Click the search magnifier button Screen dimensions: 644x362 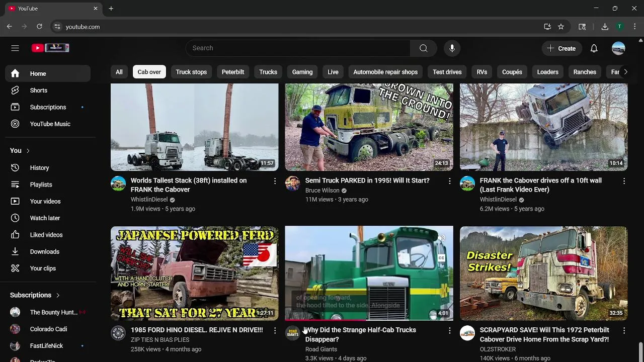tap(424, 48)
